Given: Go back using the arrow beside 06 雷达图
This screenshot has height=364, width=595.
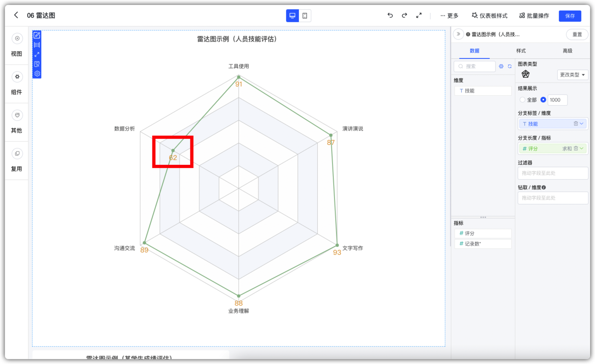Looking at the screenshot, I should pyautogui.click(x=16, y=15).
